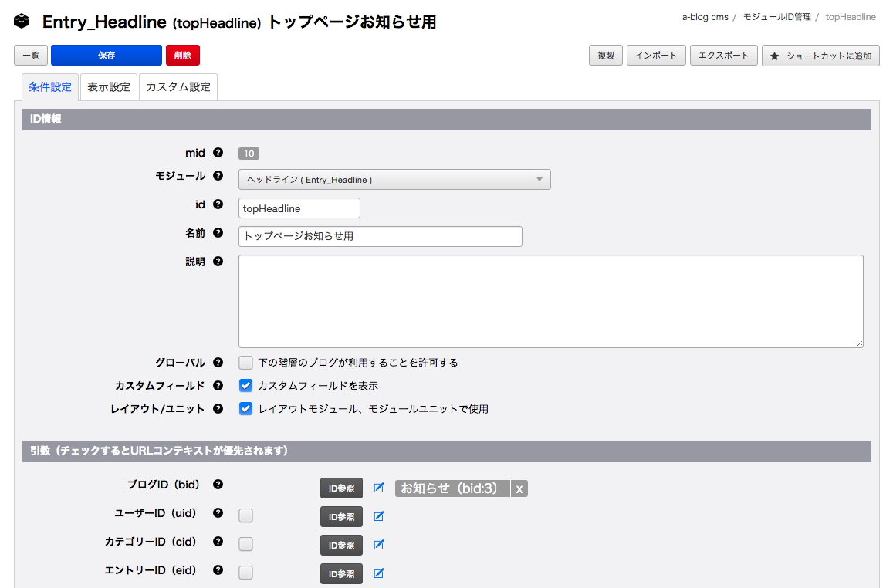893x588 pixels.
Task: Click the help icon beside エントリーID (eid)
Action: (x=218, y=573)
